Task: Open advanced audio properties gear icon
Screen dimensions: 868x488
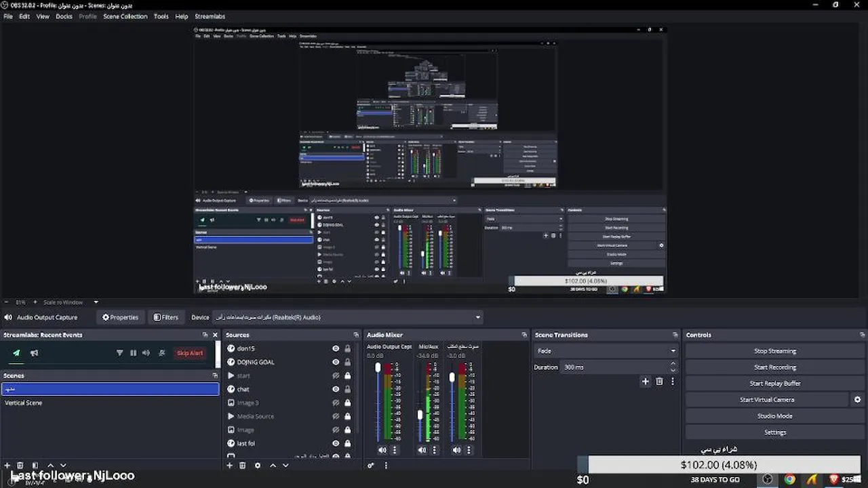Action: (371, 466)
